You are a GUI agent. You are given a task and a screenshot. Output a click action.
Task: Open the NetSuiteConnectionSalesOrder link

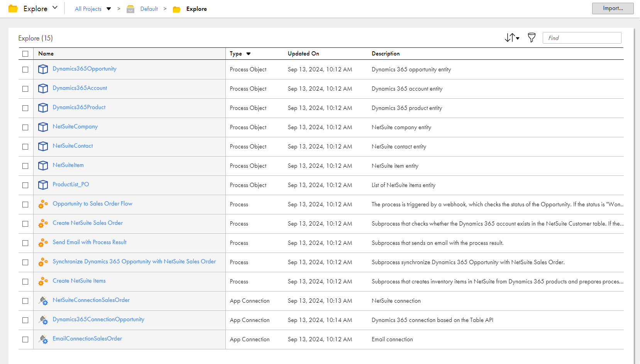[91, 300]
